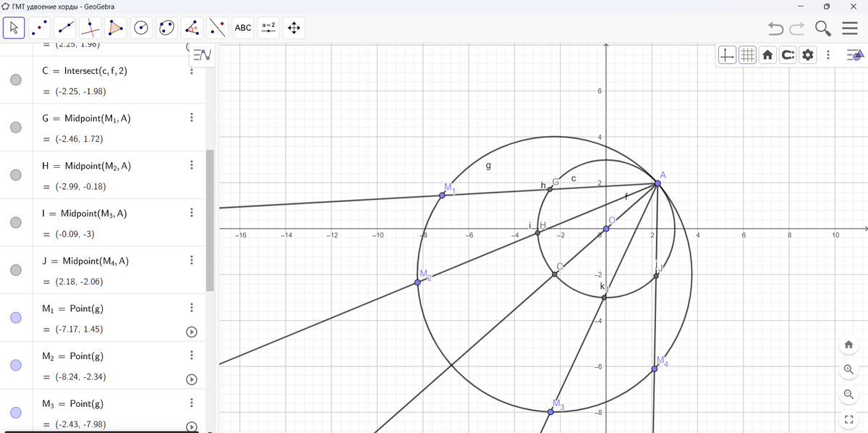Toggle visibility of midpoint G
This screenshot has height=433, width=868.
point(16,127)
